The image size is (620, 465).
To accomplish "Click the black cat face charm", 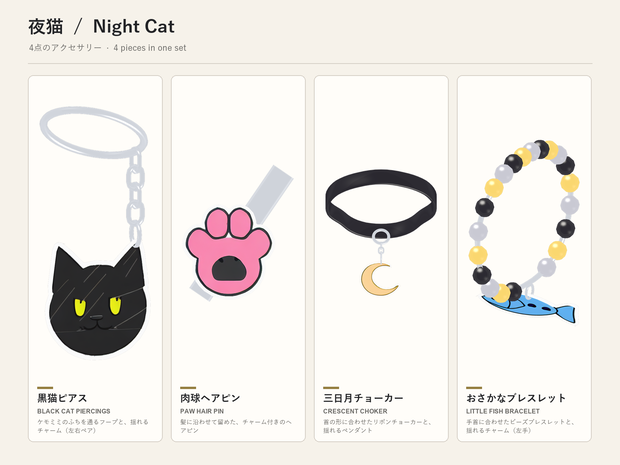I will click(x=98, y=301).
